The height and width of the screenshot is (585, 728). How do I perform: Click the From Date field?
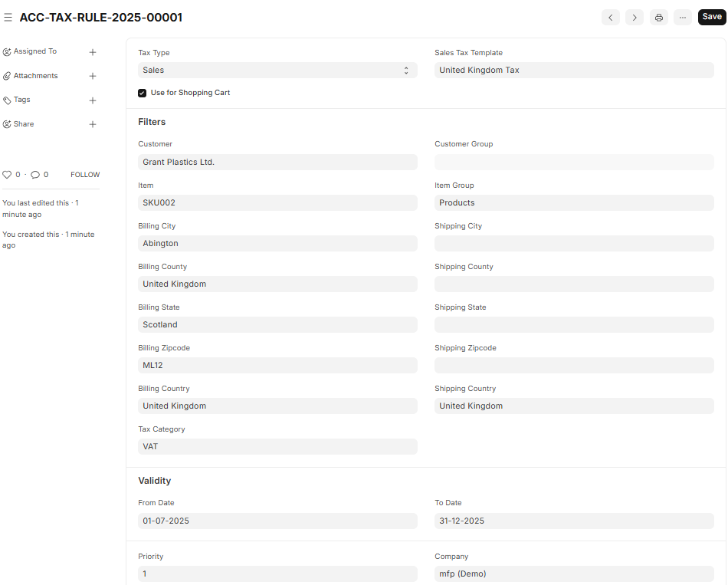click(277, 521)
